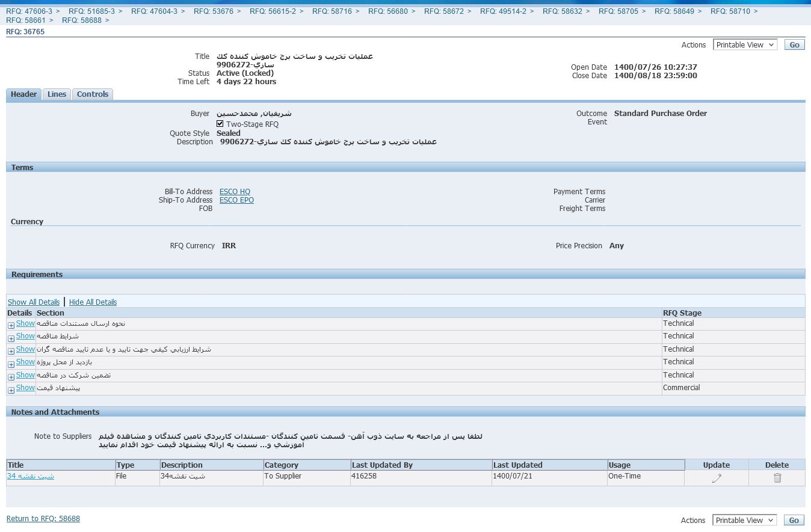The image size is (811, 532).
Task: Click the Category column header
Action: pyautogui.click(x=307, y=465)
